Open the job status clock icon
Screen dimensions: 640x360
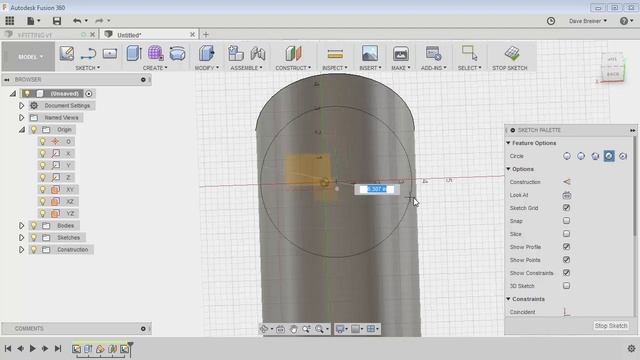tap(551, 21)
